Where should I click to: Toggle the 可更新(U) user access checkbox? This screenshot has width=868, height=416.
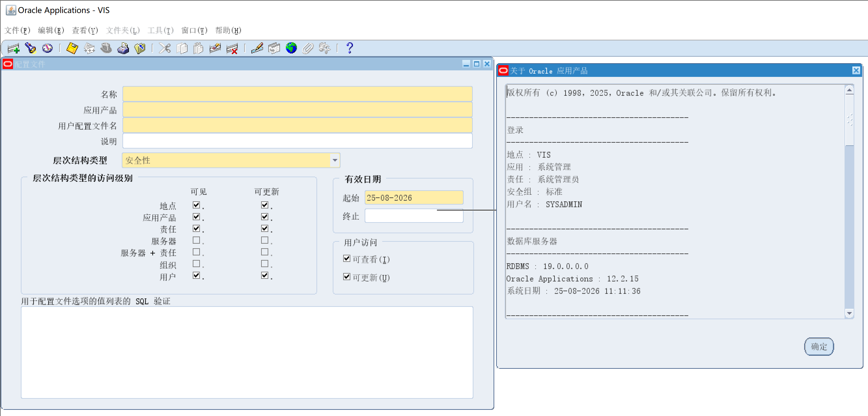(347, 277)
